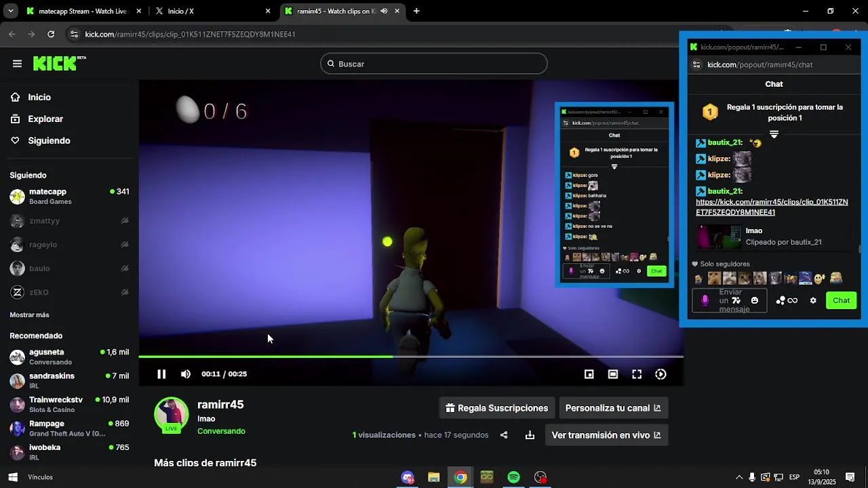Open site info in popout chat address bar
Screen dimensions: 868x488
coord(696,64)
